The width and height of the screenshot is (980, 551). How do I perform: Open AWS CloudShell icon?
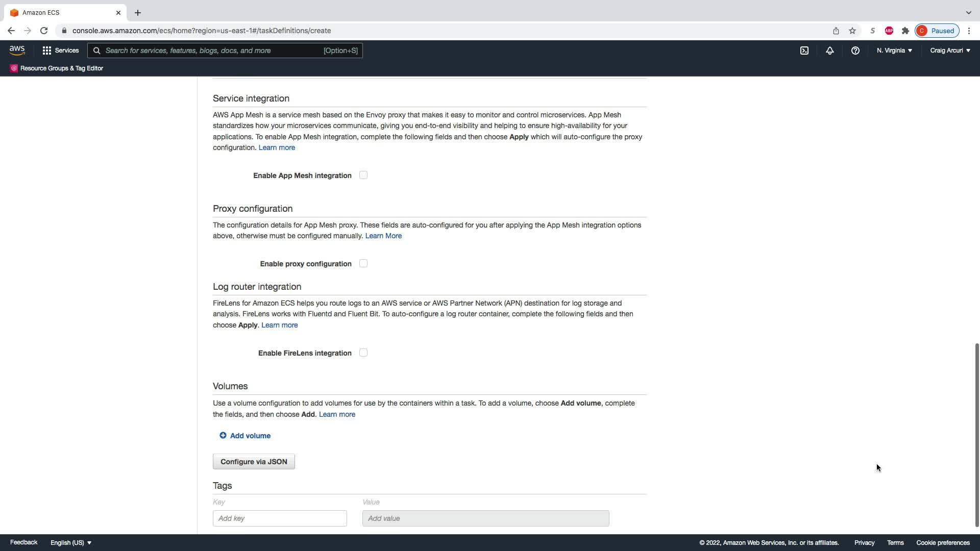coord(804,51)
